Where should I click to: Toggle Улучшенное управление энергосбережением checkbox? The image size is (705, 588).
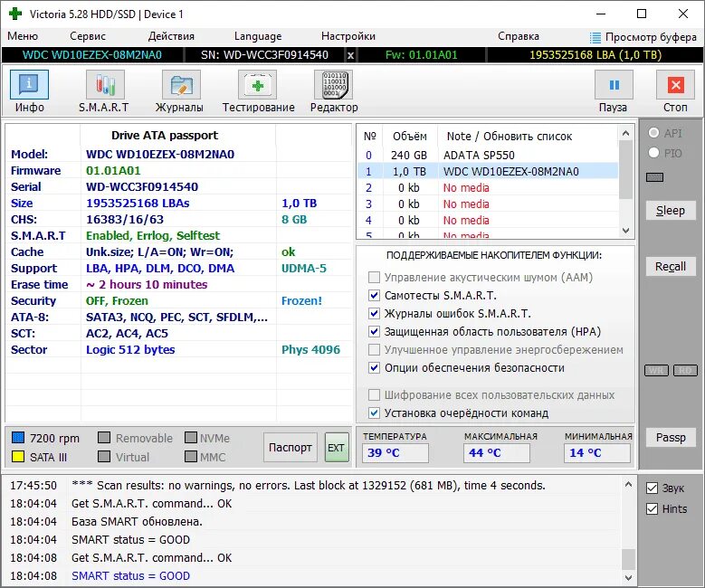coord(374,349)
